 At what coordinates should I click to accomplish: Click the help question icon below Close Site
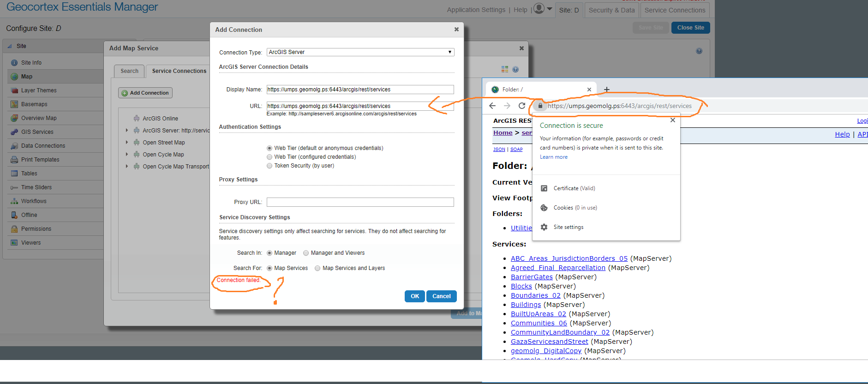tap(699, 51)
